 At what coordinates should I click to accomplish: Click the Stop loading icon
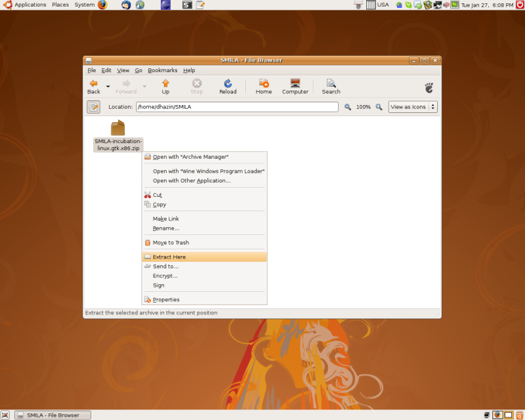[x=196, y=83]
